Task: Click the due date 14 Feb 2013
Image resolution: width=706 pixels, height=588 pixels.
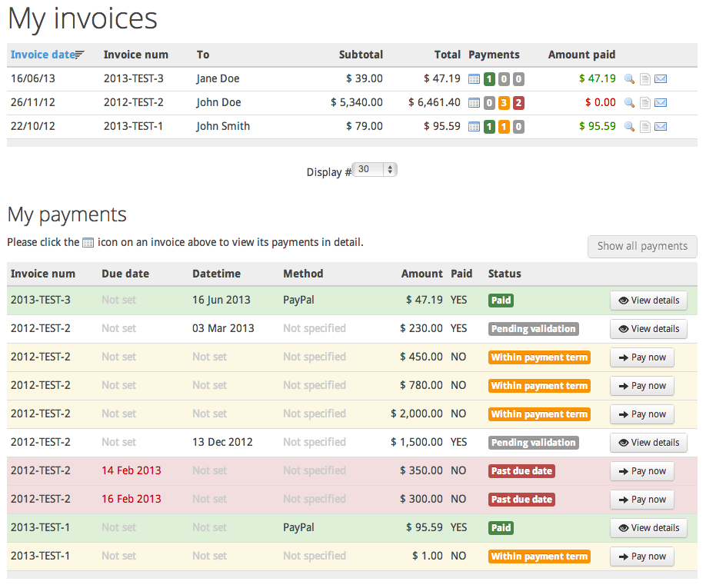Action: tap(131, 470)
